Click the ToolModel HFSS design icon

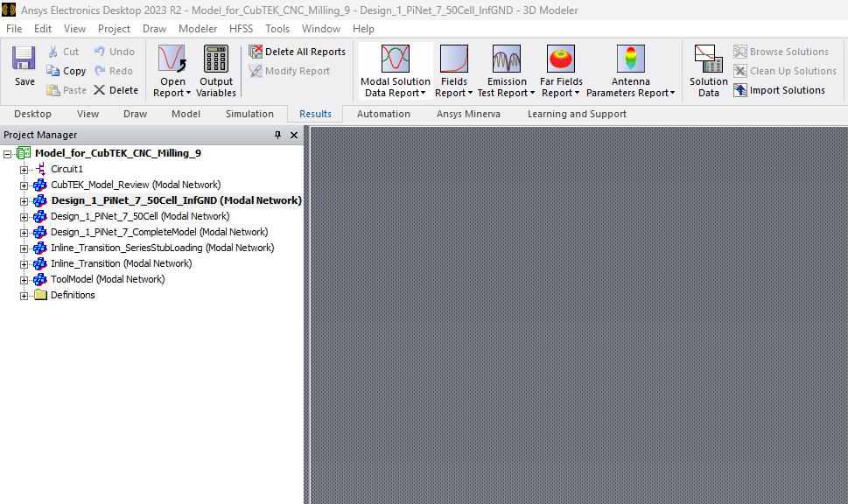40,280
